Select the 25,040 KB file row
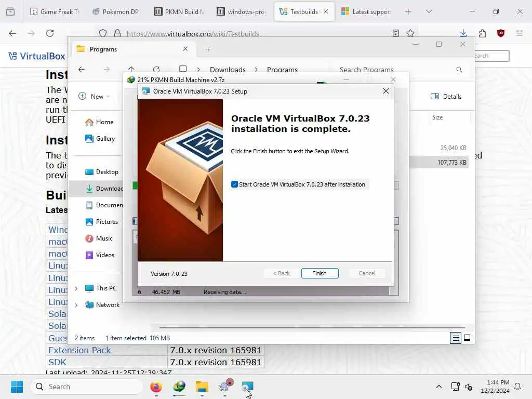Image resolution: width=532 pixels, height=399 pixels. 439,148
